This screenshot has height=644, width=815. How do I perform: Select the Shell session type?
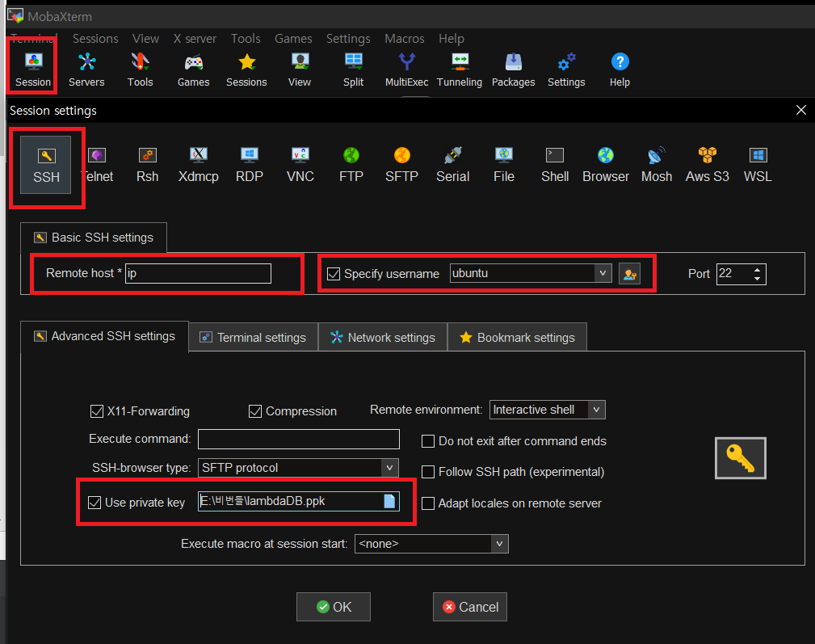pyautogui.click(x=555, y=165)
